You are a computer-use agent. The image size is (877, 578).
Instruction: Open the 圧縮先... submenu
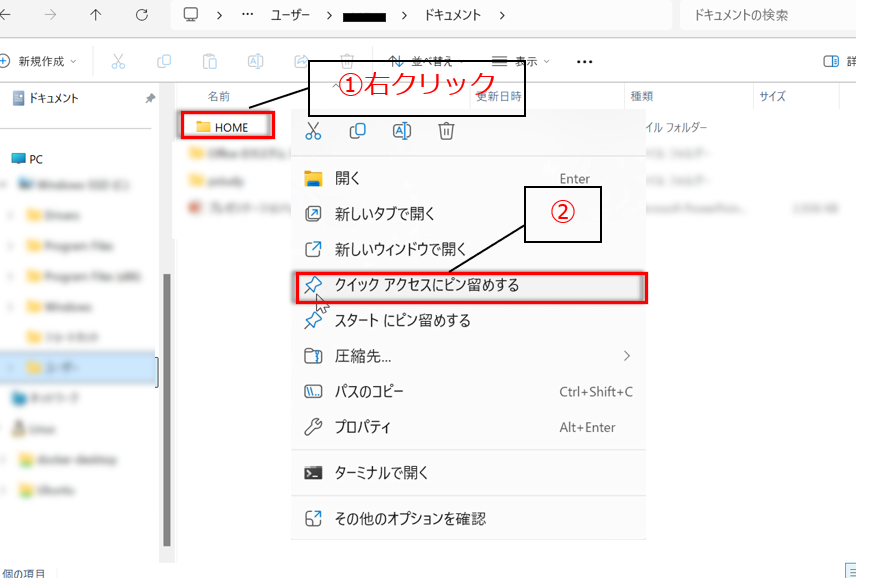(468, 356)
